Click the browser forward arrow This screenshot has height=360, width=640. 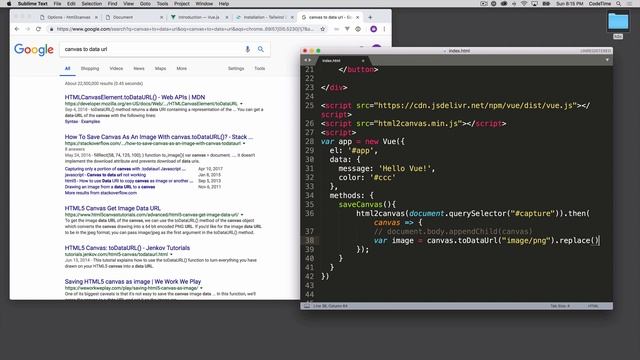[27, 29]
